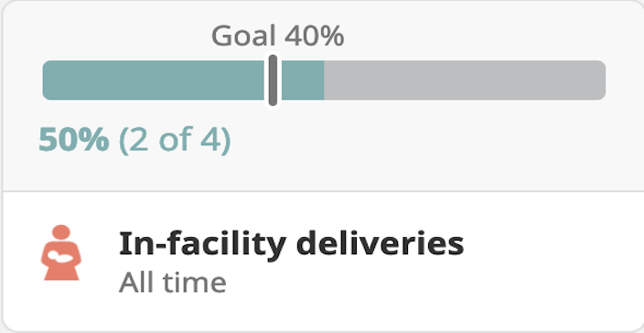Open the In-facility deliveries target card
644x333 pixels.
pos(322,166)
